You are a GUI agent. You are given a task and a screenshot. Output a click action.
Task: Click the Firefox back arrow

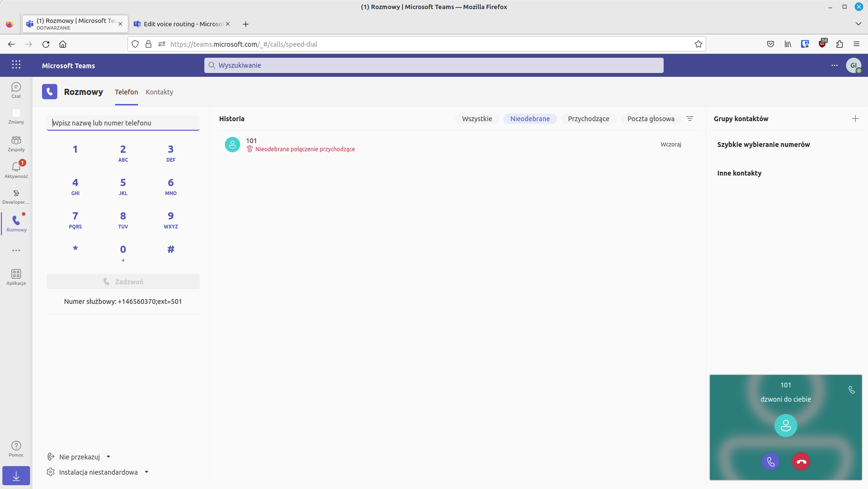click(x=11, y=44)
